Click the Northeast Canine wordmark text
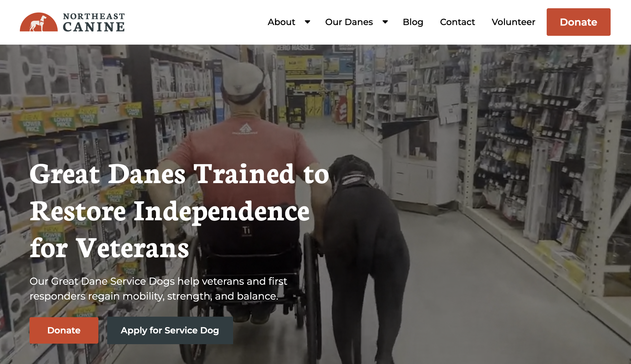Viewport: 631px width, 364px height. (x=94, y=22)
